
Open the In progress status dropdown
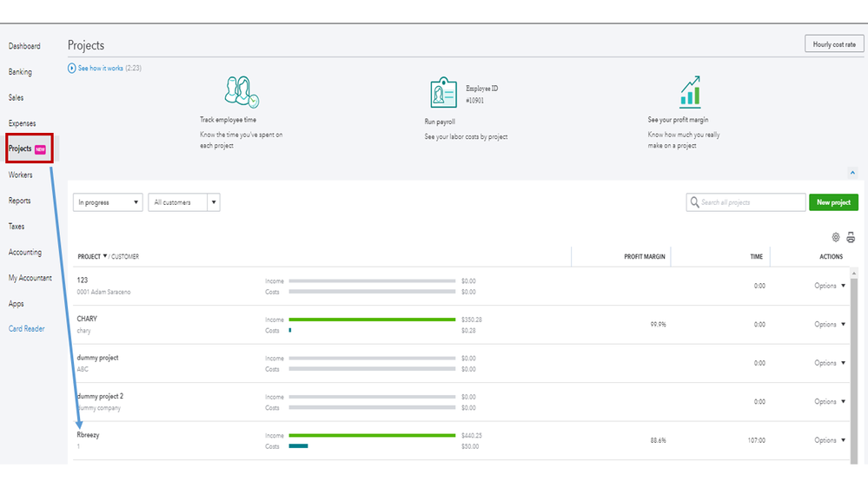point(109,202)
